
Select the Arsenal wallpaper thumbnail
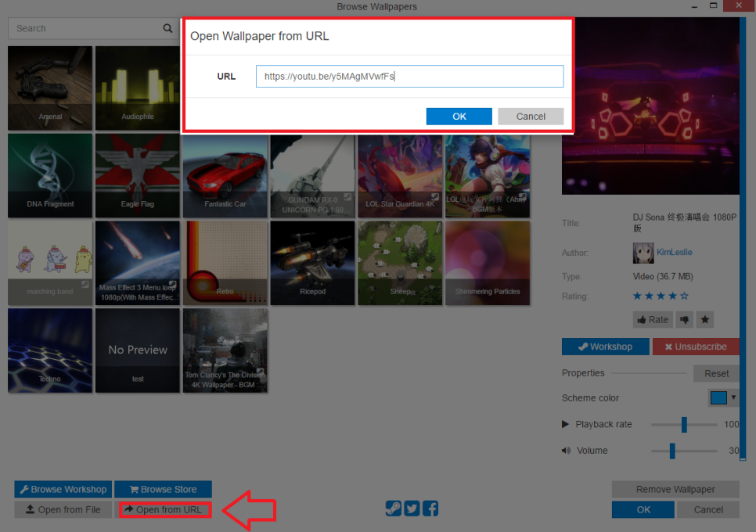(50, 88)
